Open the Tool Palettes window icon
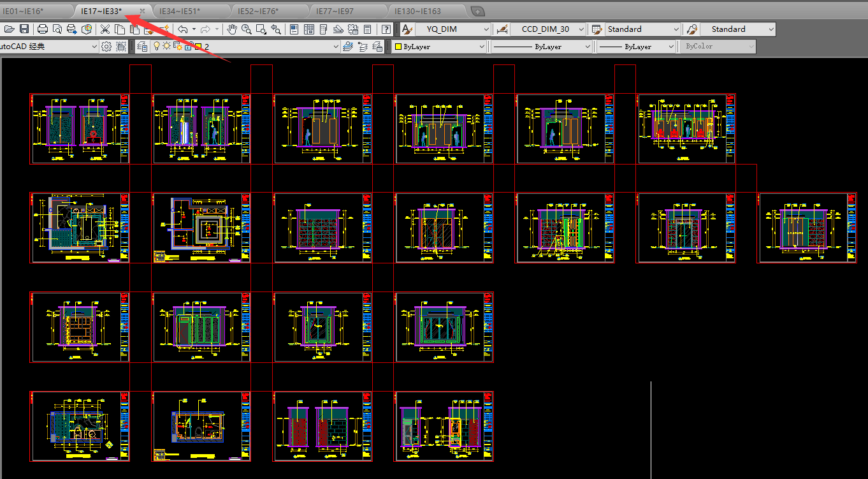The height and width of the screenshot is (479, 868). click(324, 29)
